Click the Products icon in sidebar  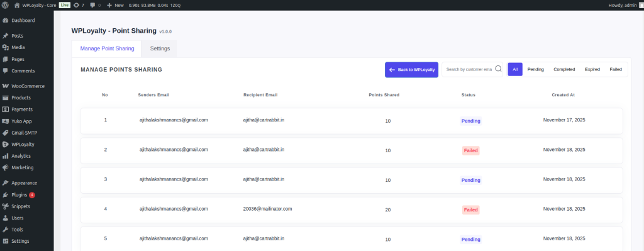coord(5,98)
